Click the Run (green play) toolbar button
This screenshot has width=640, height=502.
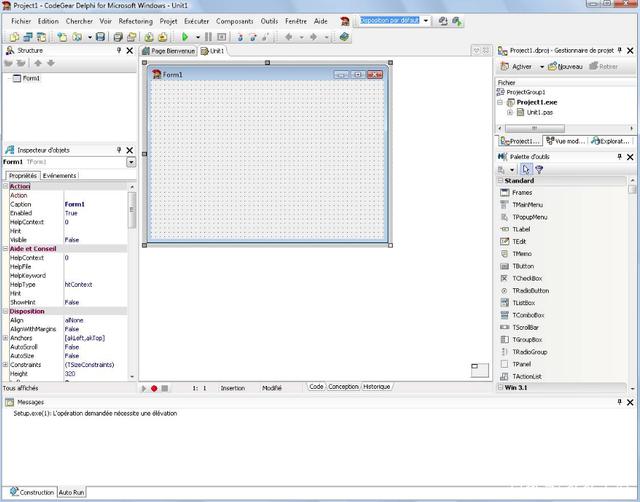[x=185, y=37]
